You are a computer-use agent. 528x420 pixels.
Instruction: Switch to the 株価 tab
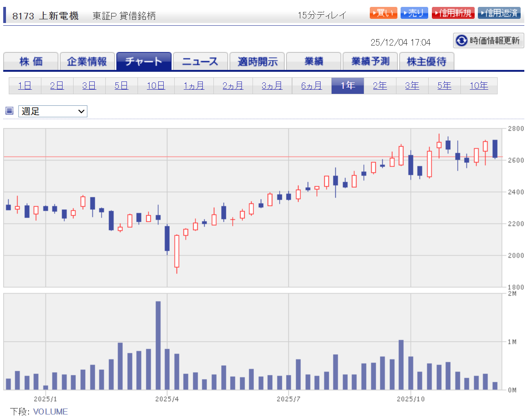(31, 62)
